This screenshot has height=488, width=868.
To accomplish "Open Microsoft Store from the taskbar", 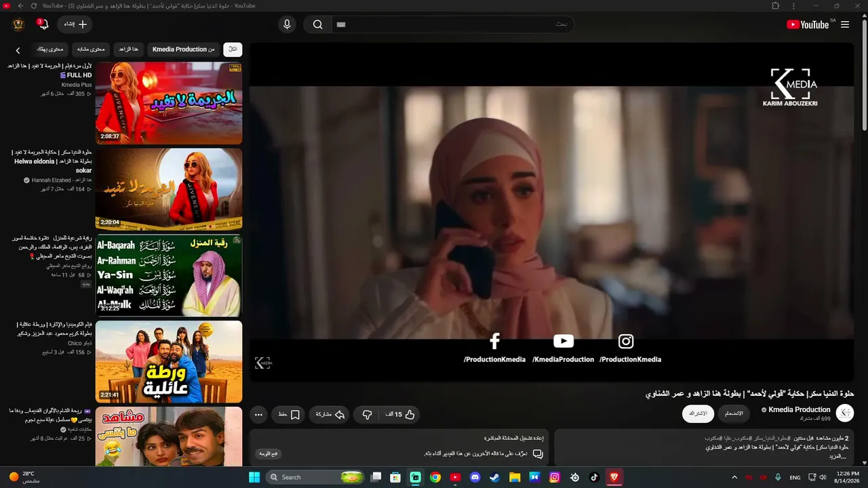I will click(x=395, y=477).
